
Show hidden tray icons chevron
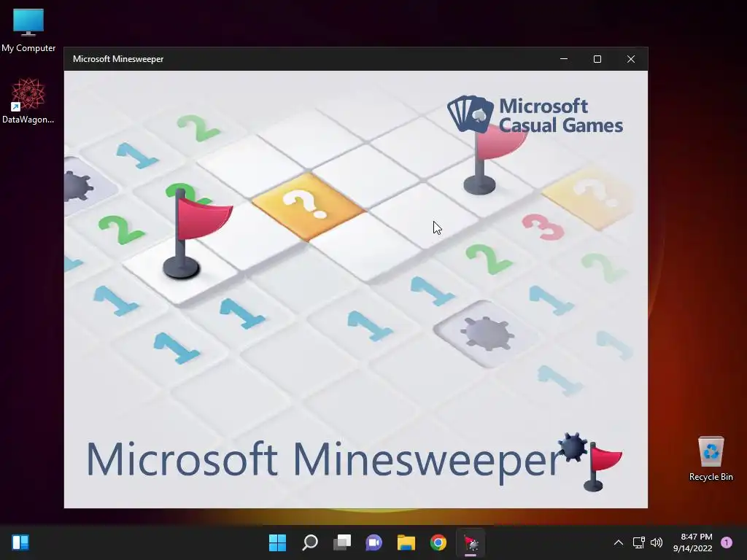click(619, 542)
